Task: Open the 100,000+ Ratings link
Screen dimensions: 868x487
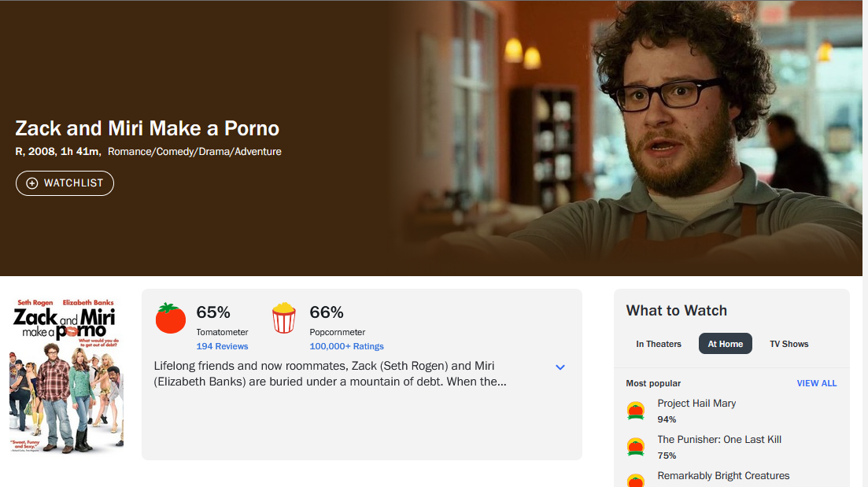Action: (x=346, y=346)
